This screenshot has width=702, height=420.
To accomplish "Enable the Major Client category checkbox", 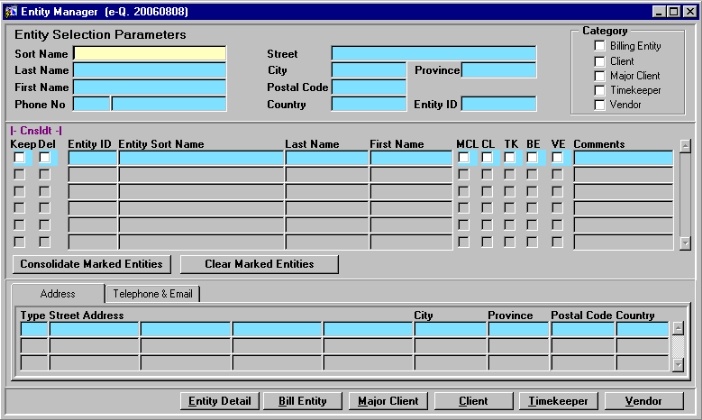I will pos(599,75).
